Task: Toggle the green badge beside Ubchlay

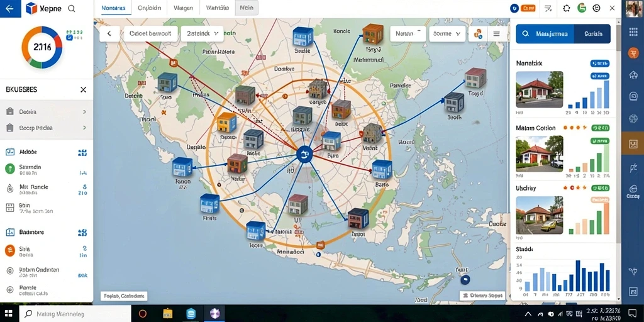Action: (600, 188)
